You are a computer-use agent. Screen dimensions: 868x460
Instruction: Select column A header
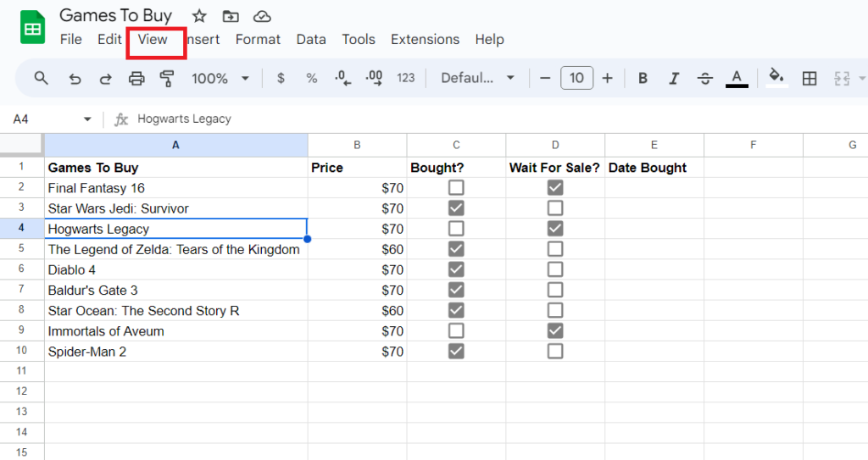(176, 145)
